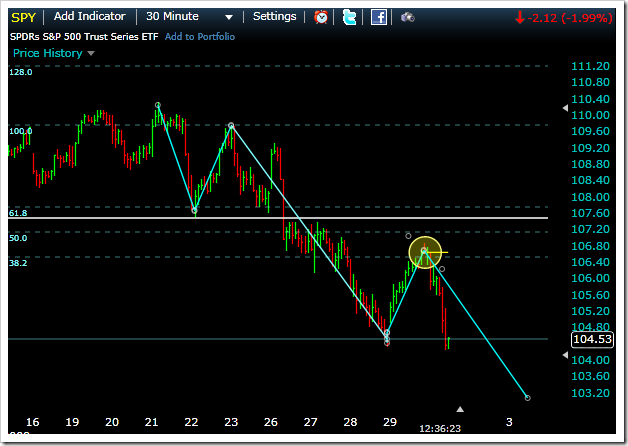Click the lower price-axis triangle marker near 104.00

[565, 355]
